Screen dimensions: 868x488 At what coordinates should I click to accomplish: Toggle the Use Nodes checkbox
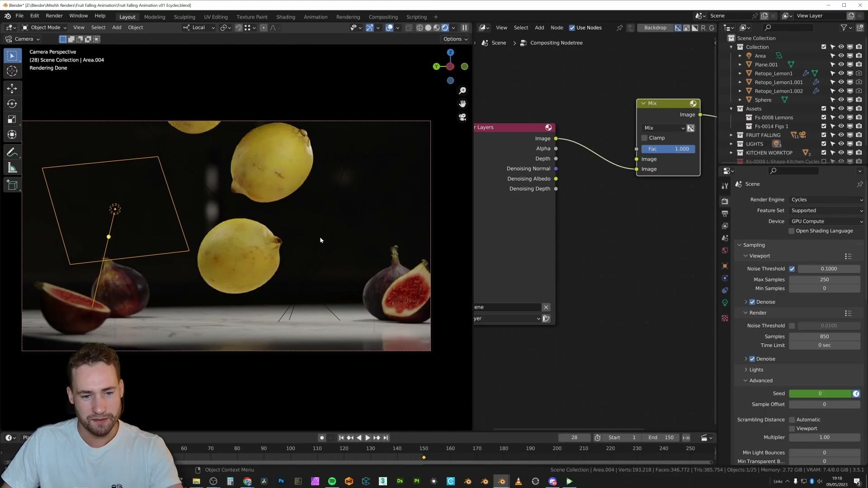[x=572, y=28]
